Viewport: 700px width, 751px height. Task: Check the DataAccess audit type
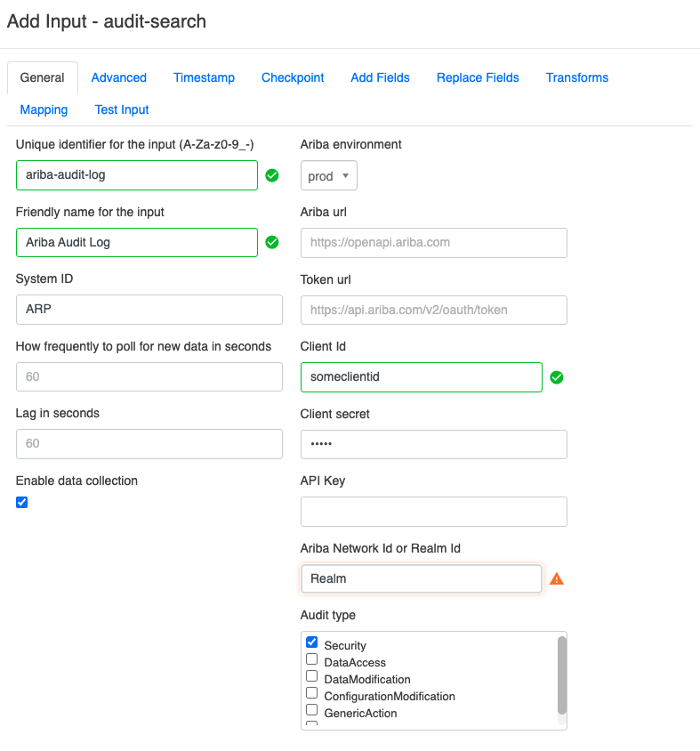pos(312,659)
